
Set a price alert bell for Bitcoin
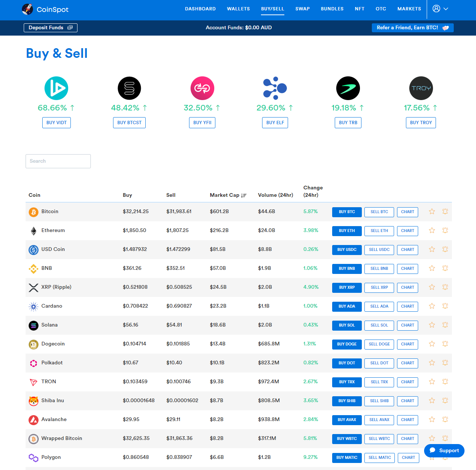click(445, 211)
